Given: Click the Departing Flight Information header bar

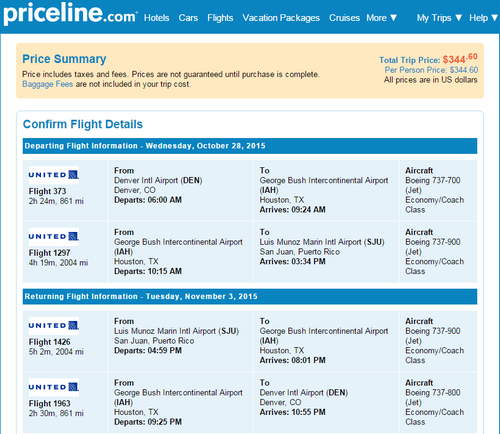Looking at the screenshot, I should (x=250, y=146).
